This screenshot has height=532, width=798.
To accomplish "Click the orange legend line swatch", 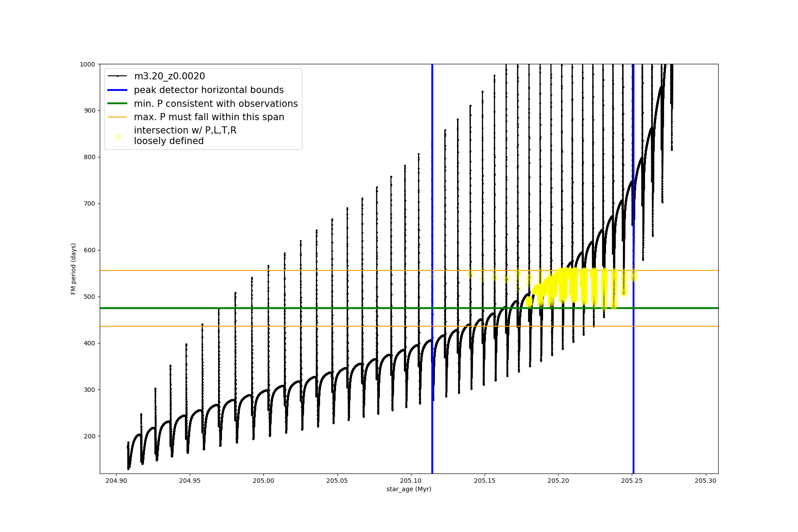I will pyautogui.click(x=117, y=117).
